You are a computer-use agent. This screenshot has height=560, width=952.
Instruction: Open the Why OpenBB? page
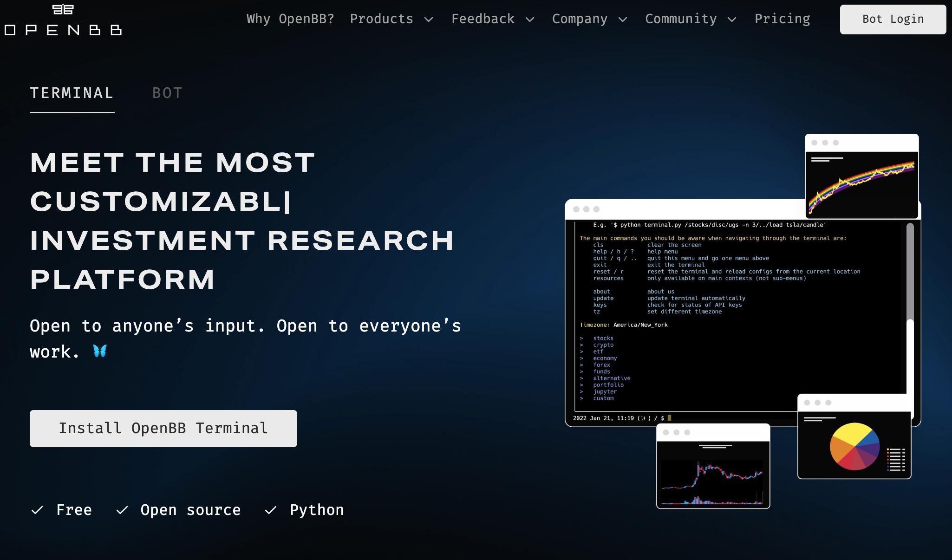290,19
